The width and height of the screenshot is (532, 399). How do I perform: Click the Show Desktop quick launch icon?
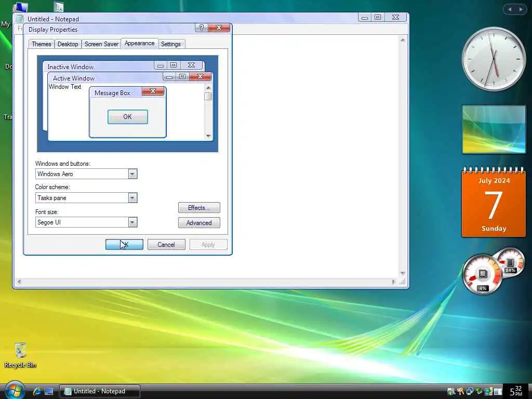tap(49, 392)
